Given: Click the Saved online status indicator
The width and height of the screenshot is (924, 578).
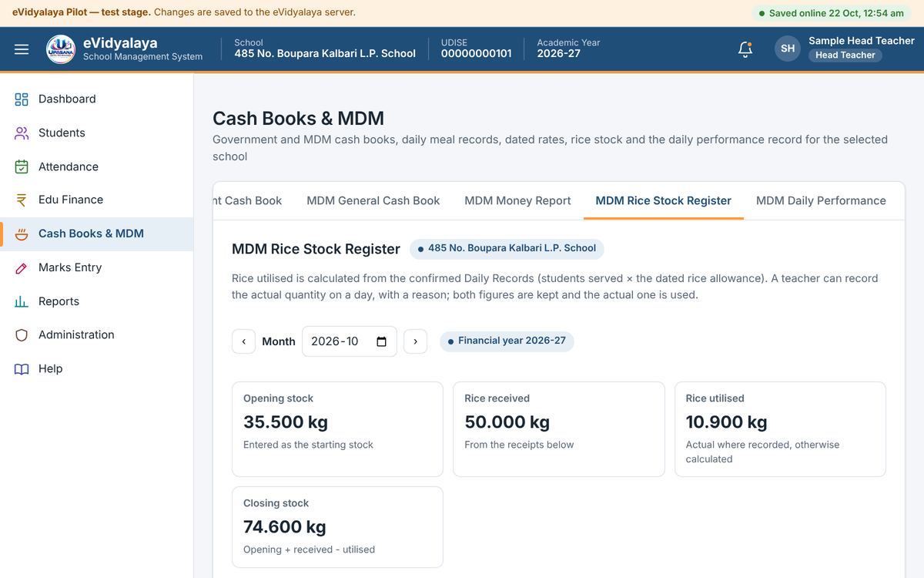Looking at the screenshot, I should pos(832,13).
